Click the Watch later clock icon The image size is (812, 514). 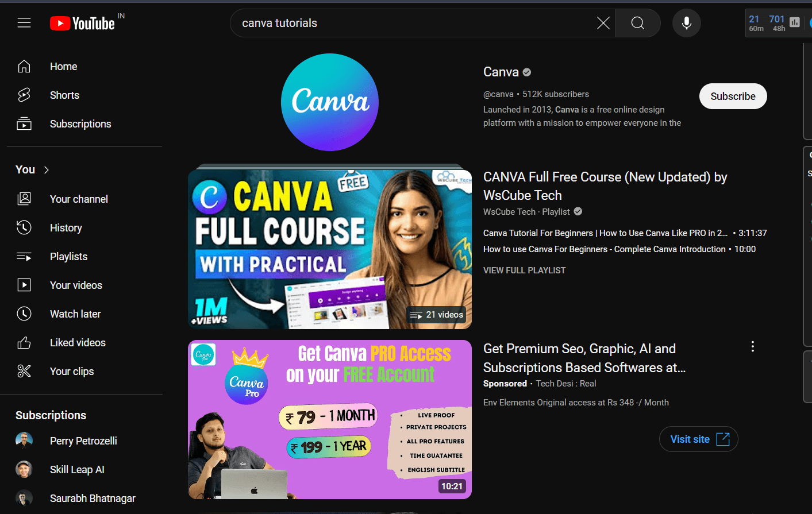(24, 314)
